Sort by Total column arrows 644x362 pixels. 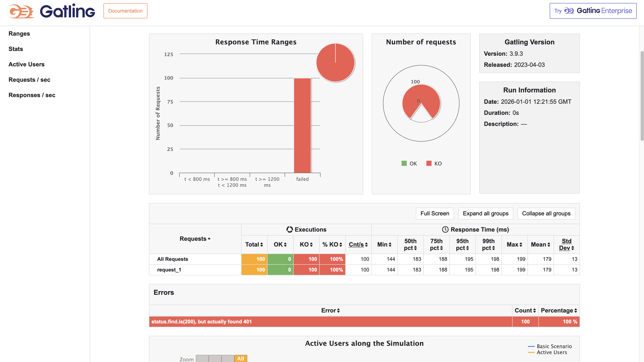261,245
